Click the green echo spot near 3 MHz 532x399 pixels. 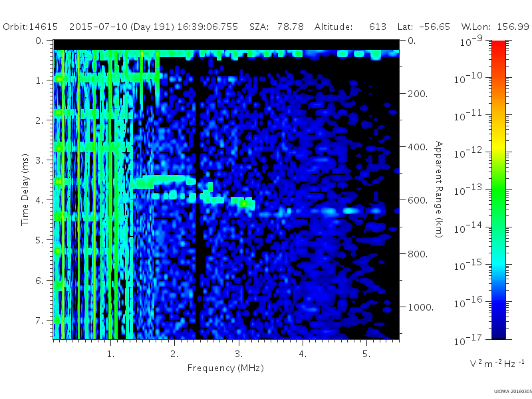[243, 203]
